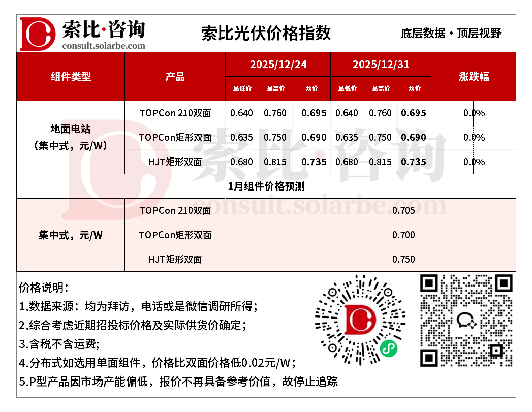532x412 pixels.
Task: Click the 地面电站（集中式，元/W）cell
Action: click(71, 137)
